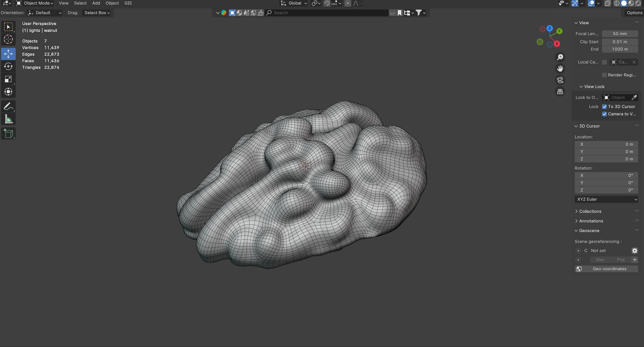Uncheck Lock To 3D Cursor
This screenshot has width=644, height=347.
click(x=604, y=107)
